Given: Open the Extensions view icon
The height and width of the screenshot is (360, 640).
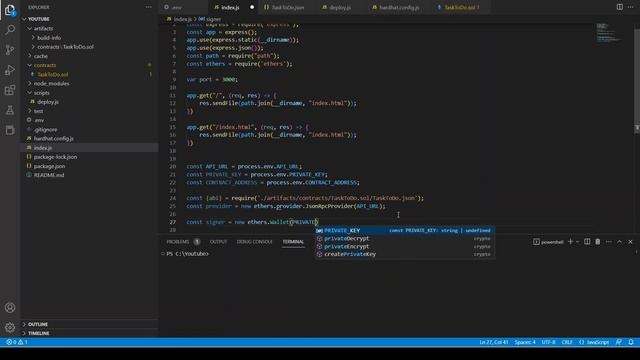Looking at the screenshot, I should (x=10, y=90).
